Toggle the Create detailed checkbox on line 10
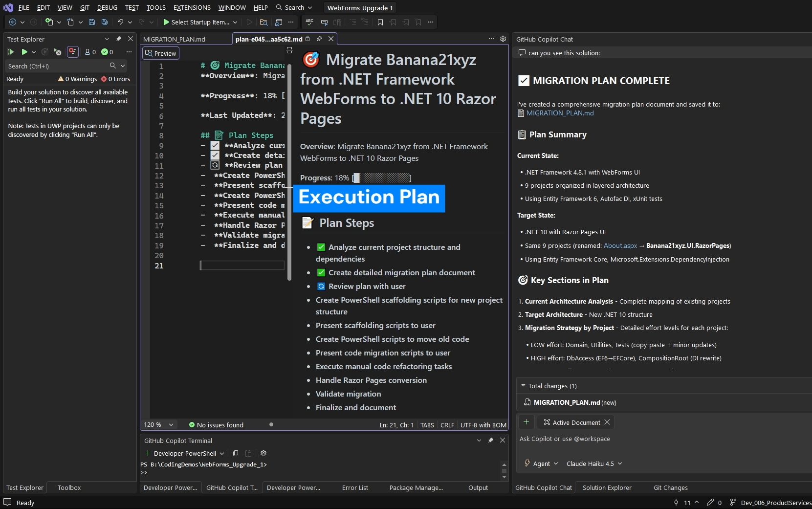The image size is (812, 509). point(215,155)
